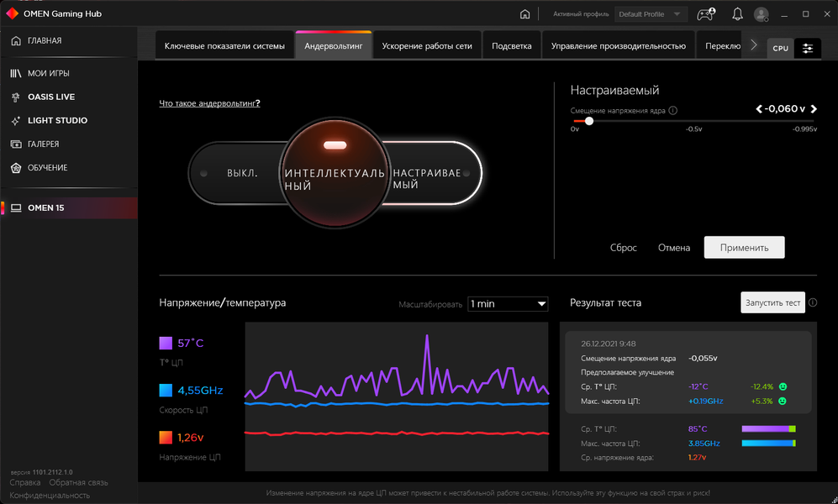Click the -0.995v end of slider
Image resolution: width=838 pixels, height=504 pixels.
[x=804, y=129]
